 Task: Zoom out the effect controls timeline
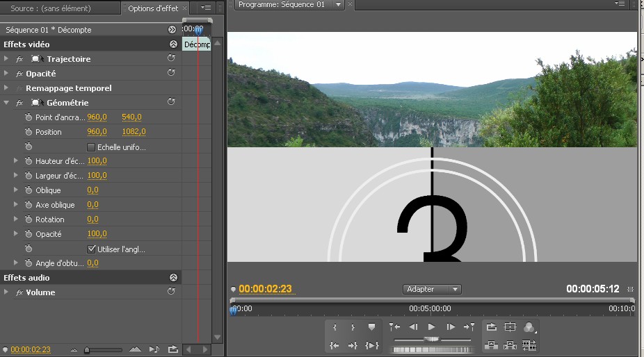pyautogui.click(x=74, y=350)
